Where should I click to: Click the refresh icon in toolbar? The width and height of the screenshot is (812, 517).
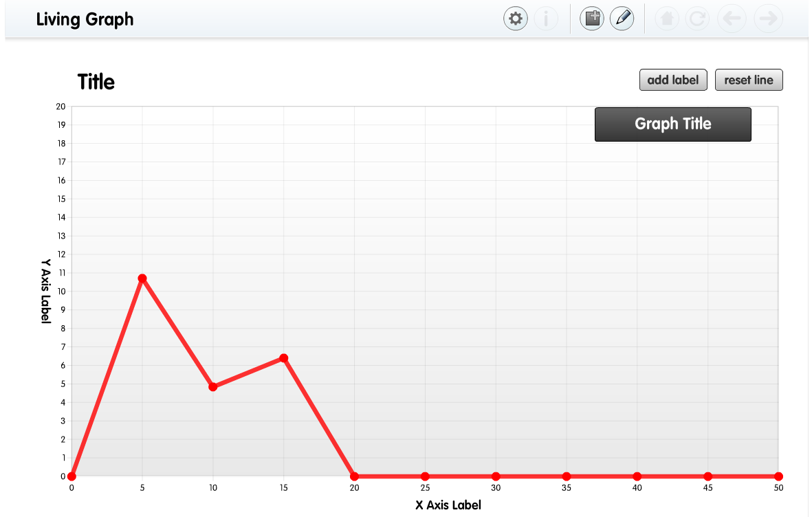click(x=696, y=19)
